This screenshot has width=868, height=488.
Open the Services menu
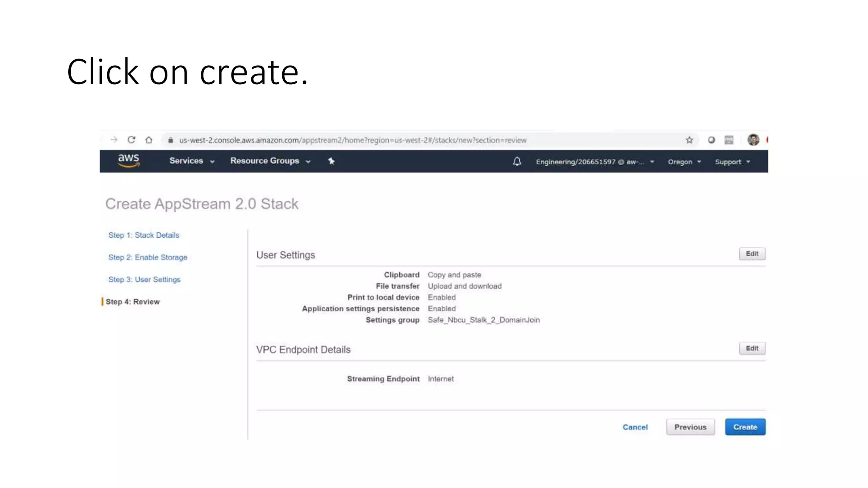click(x=192, y=161)
